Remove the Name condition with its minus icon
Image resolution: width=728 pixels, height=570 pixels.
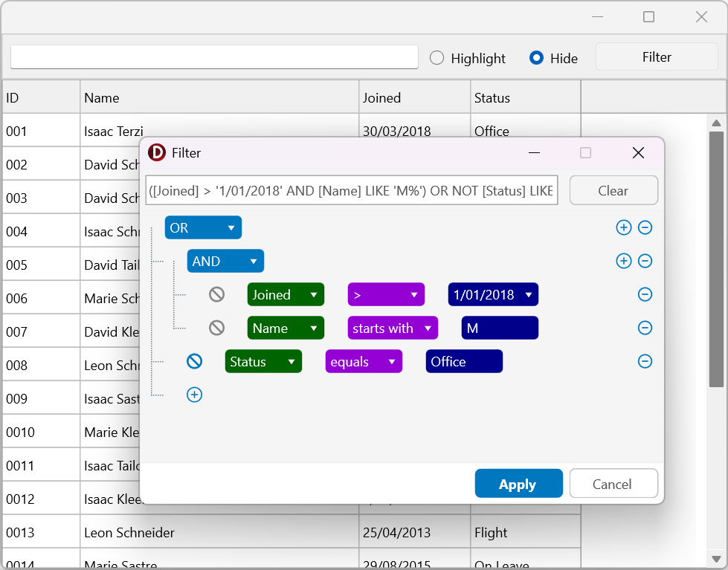[x=645, y=328]
